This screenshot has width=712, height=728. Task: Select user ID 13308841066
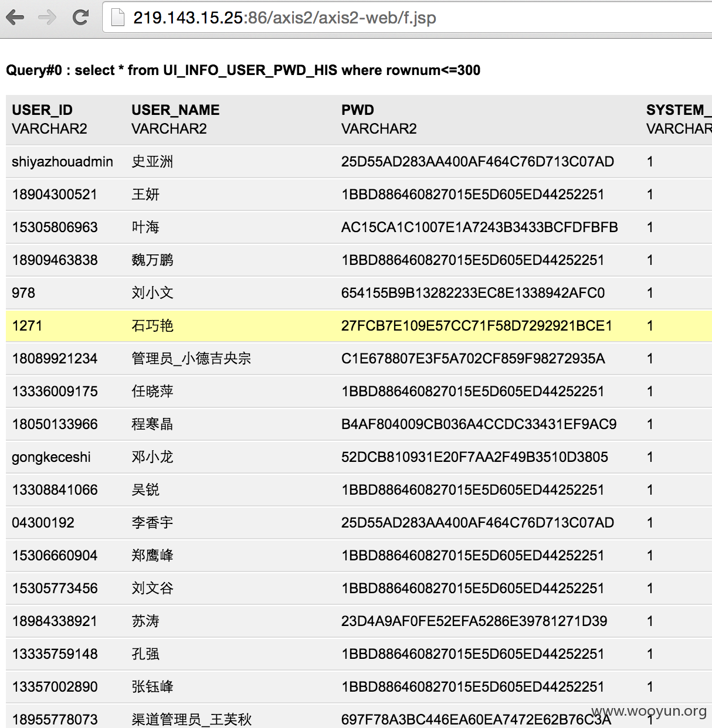pos(55,490)
